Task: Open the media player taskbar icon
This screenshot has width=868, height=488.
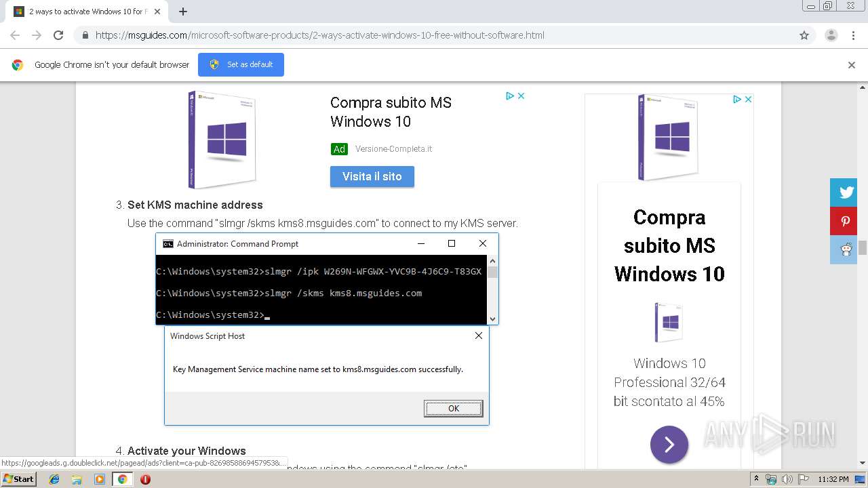Action: [x=100, y=479]
